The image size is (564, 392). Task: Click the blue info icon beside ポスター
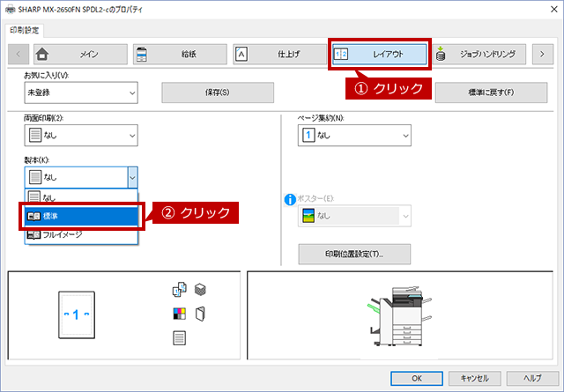click(x=290, y=199)
